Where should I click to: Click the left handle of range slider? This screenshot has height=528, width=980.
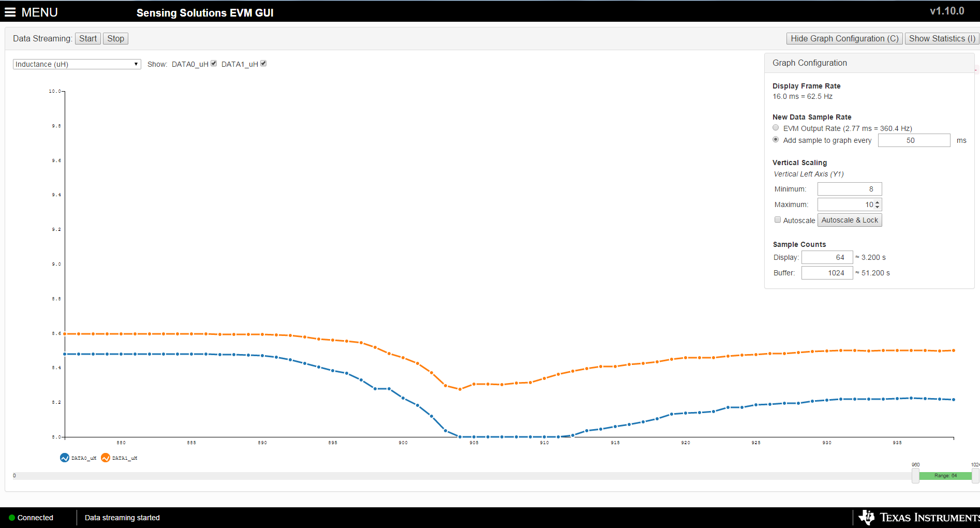coord(915,476)
